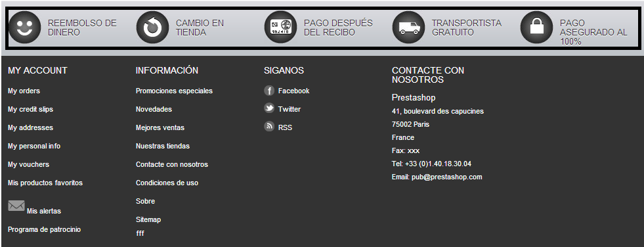The height and width of the screenshot is (247, 644).
Task: Click the CONTACTE CON NOSOTROS heading
Action: click(428, 75)
